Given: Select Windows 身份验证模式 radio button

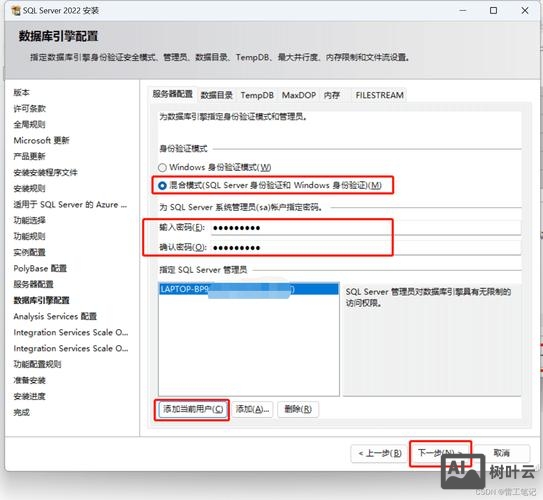Looking at the screenshot, I should pyautogui.click(x=162, y=168).
